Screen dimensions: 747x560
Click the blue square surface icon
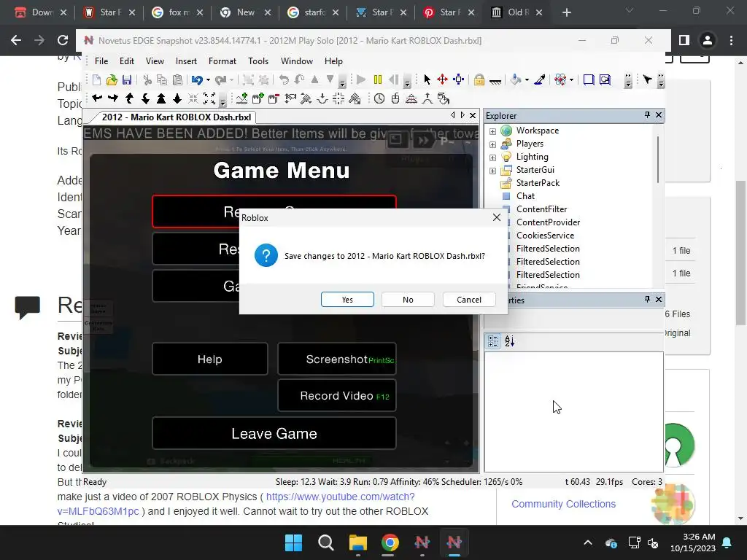589,80
